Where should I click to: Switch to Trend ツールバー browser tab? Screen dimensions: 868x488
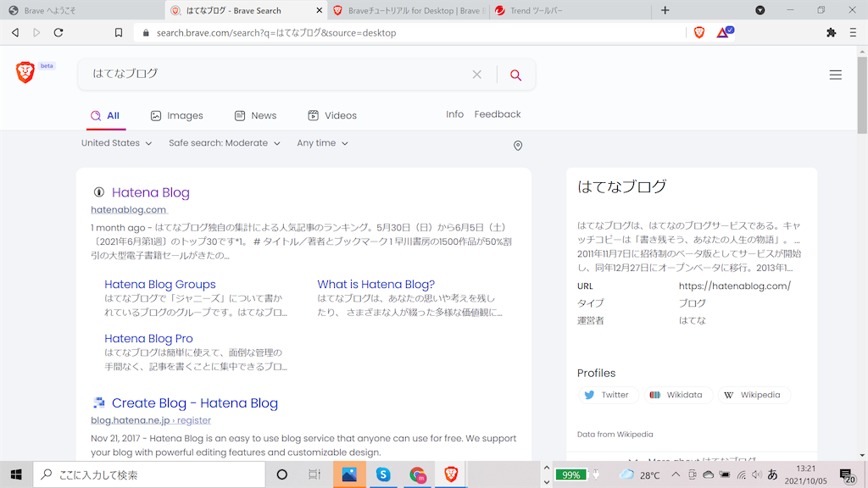pyautogui.click(x=570, y=10)
